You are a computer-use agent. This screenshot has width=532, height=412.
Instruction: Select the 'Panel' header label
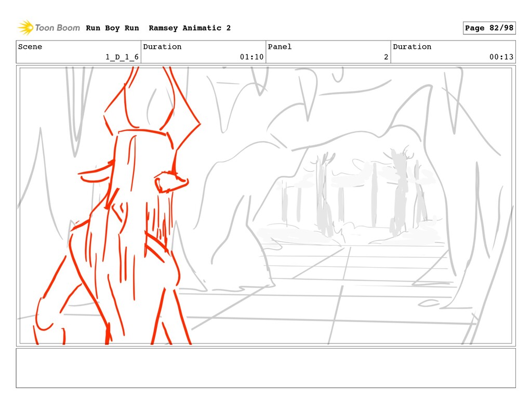(280, 47)
